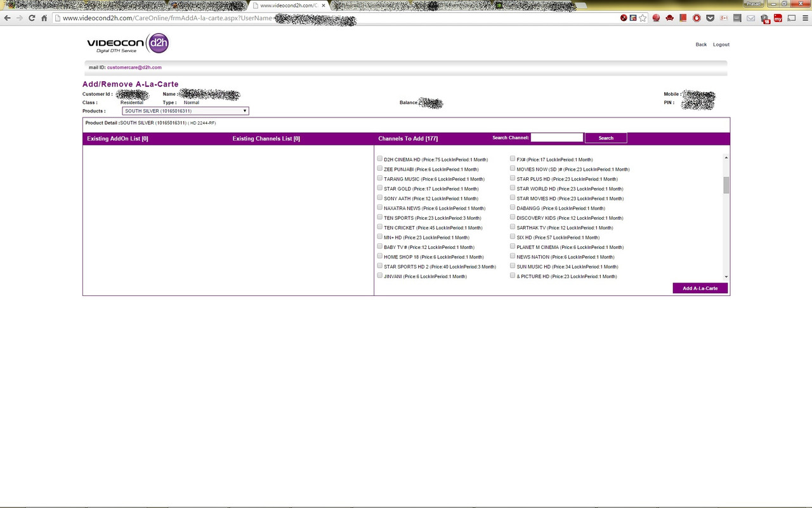Click the TEN CRICKET channel label

coord(433,228)
